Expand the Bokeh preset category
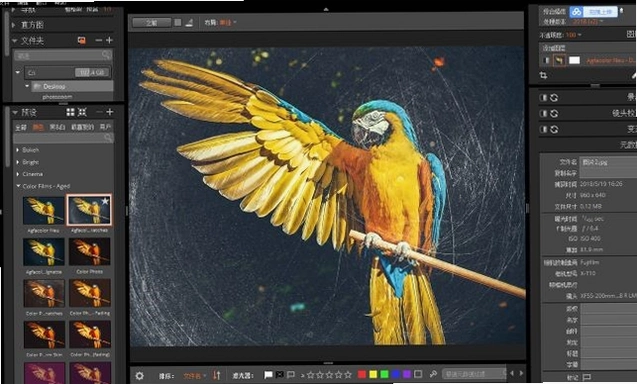This screenshot has width=637, height=384. (17, 150)
